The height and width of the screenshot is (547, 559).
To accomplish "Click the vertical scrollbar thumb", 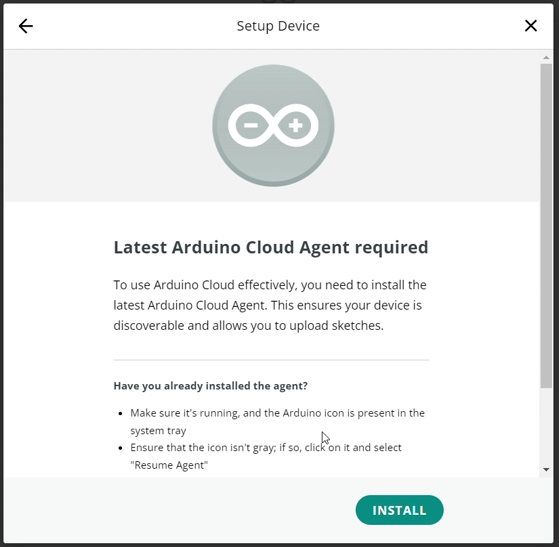I will (x=546, y=226).
